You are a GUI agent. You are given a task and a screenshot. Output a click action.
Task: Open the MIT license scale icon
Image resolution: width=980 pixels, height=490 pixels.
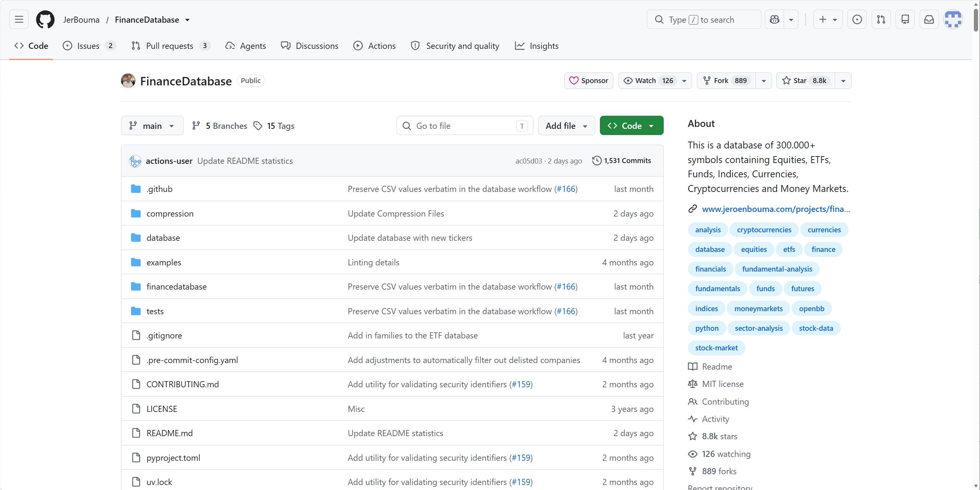(693, 384)
